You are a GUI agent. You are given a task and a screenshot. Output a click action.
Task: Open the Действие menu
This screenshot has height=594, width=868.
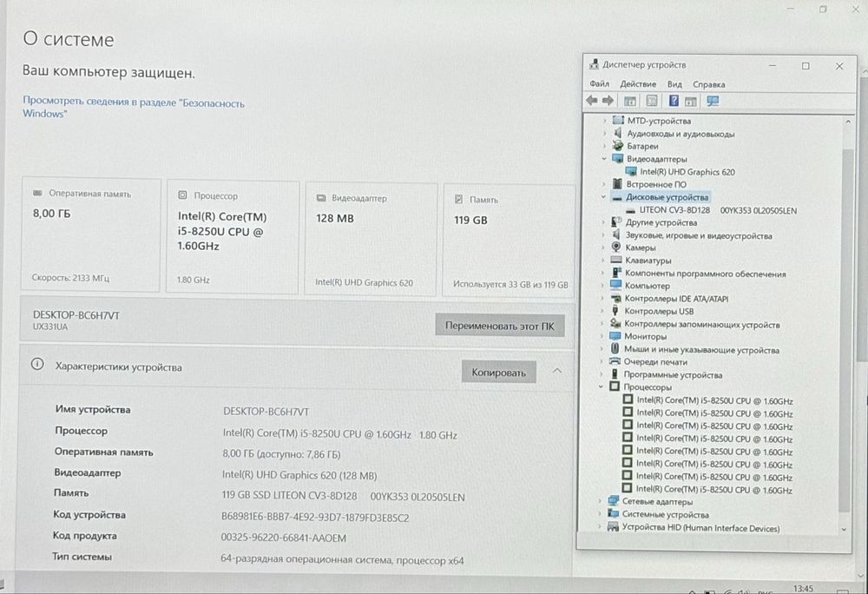pyautogui.click(x=638, y=84)
